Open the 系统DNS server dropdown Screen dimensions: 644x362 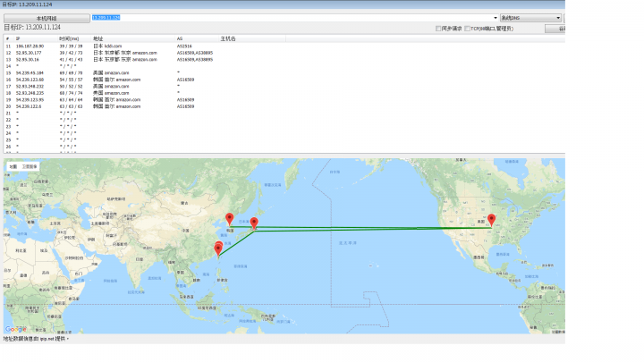[x=530, y=18]
